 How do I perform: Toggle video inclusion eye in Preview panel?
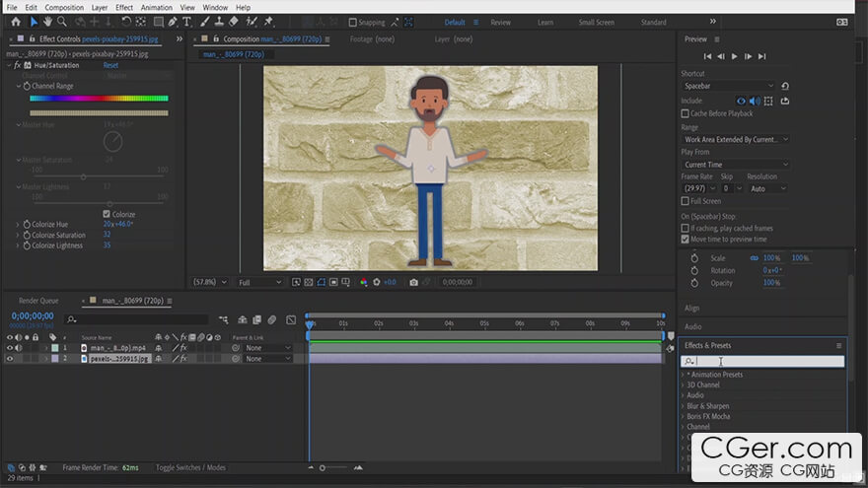pyautogui.click(x=741, y=101)
